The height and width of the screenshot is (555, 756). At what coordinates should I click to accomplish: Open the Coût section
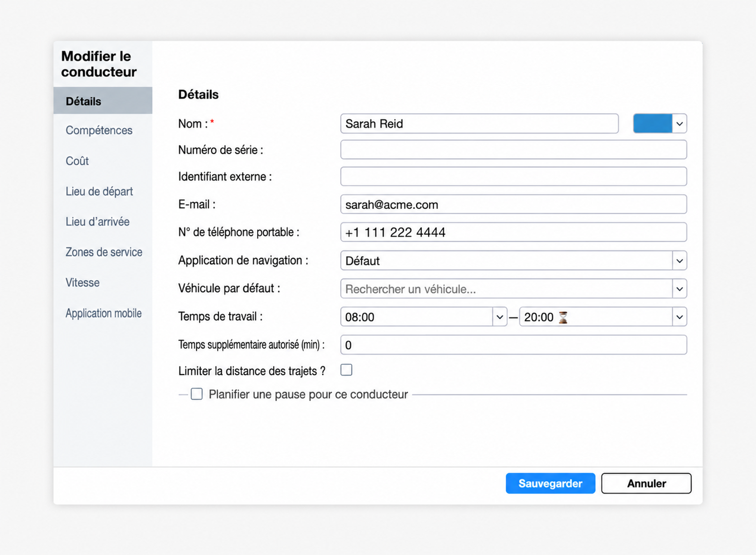click(x=77, y=161)
